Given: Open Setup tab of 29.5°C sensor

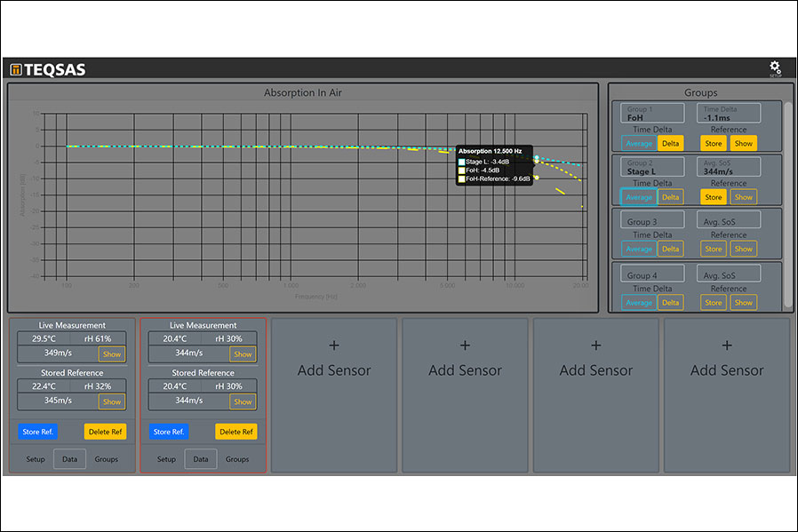Looking at the screenshot, I should tap(36, 459).
